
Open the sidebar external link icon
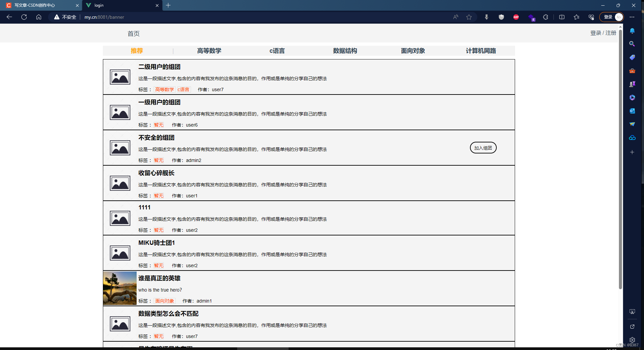click(632, 327)
